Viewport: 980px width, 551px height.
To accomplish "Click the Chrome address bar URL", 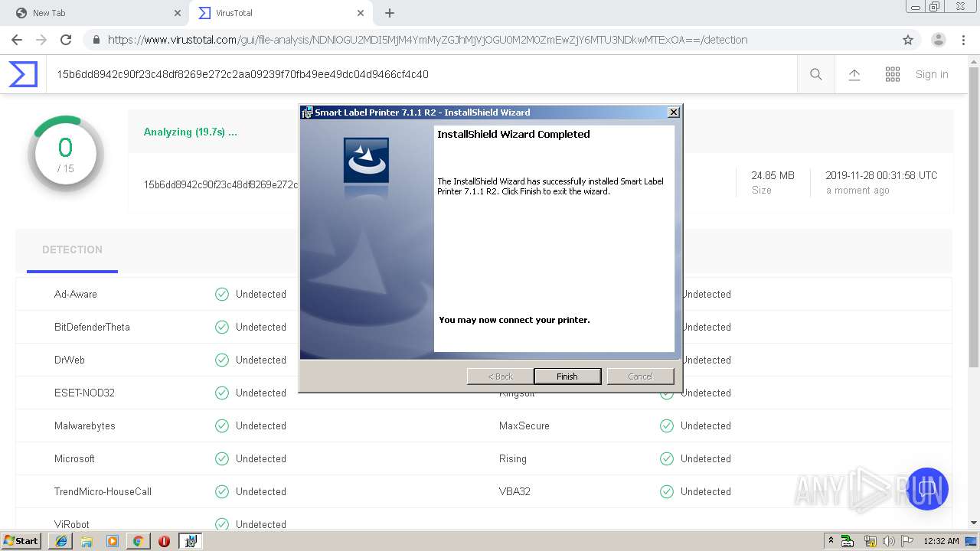I will click(x=427, y=40).
